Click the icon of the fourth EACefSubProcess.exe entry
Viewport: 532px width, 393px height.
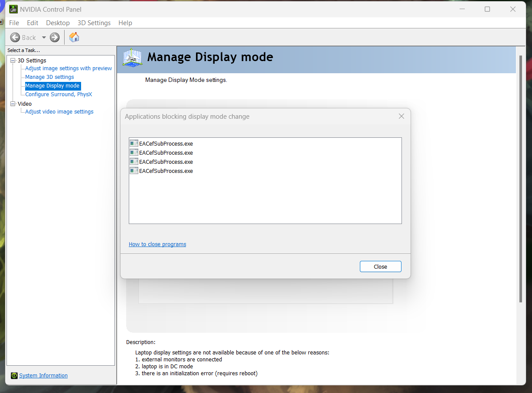tap(134, 171)
